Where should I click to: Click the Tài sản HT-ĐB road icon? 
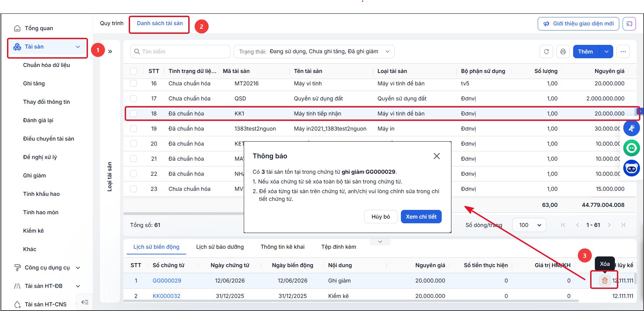(17, 286)
